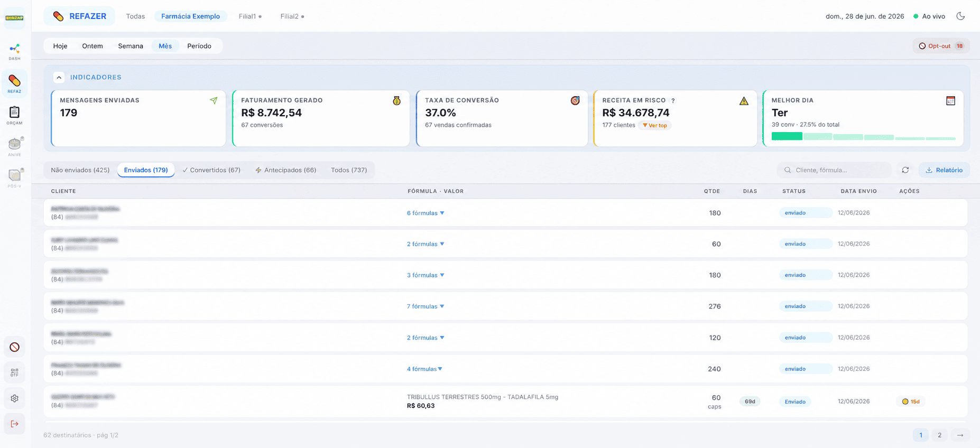
Task: Open the ORÇAM clipboard sidebar icon
Action: (15, 115)
